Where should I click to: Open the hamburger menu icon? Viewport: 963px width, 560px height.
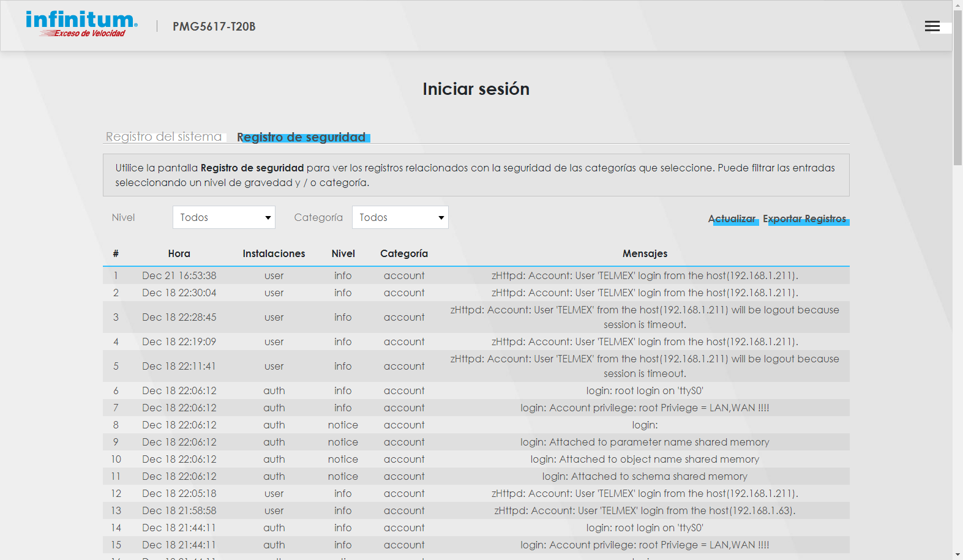(x=932, y=26)
